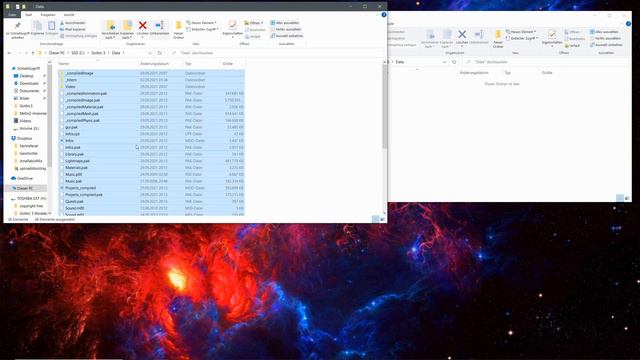Click Alles auswählen in right background window
Image resolution: width=640 pixels, height=360 pixels.
coord(604,32)
